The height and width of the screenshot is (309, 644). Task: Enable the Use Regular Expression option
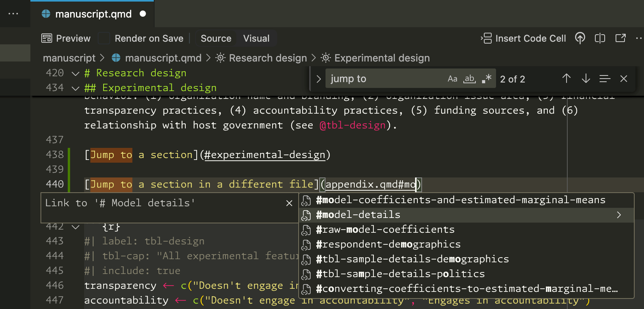(x=487, y=79)
